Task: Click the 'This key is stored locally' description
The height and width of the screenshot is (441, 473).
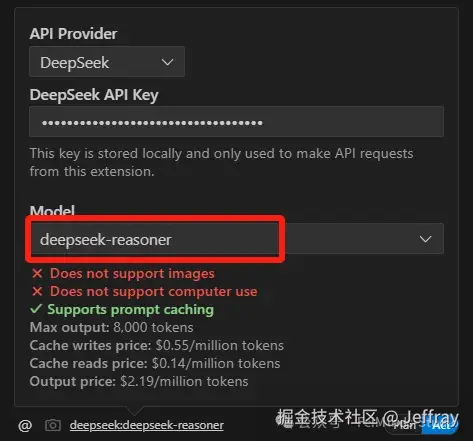Action: [x=221, y=163]
